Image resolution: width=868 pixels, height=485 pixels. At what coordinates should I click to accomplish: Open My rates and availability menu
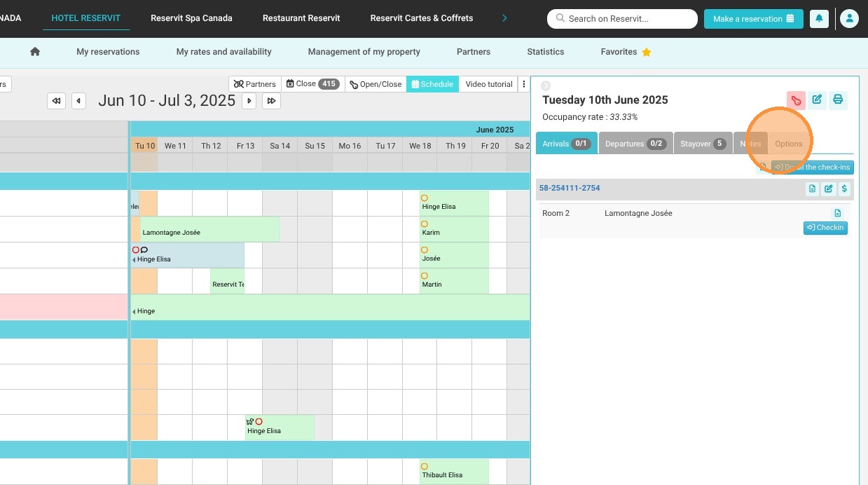[224, 52]
